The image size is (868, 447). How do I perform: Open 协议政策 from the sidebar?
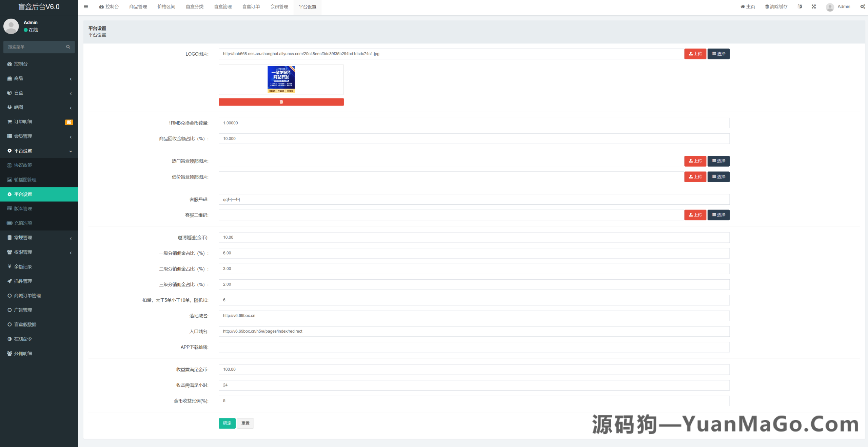point(23,165)
